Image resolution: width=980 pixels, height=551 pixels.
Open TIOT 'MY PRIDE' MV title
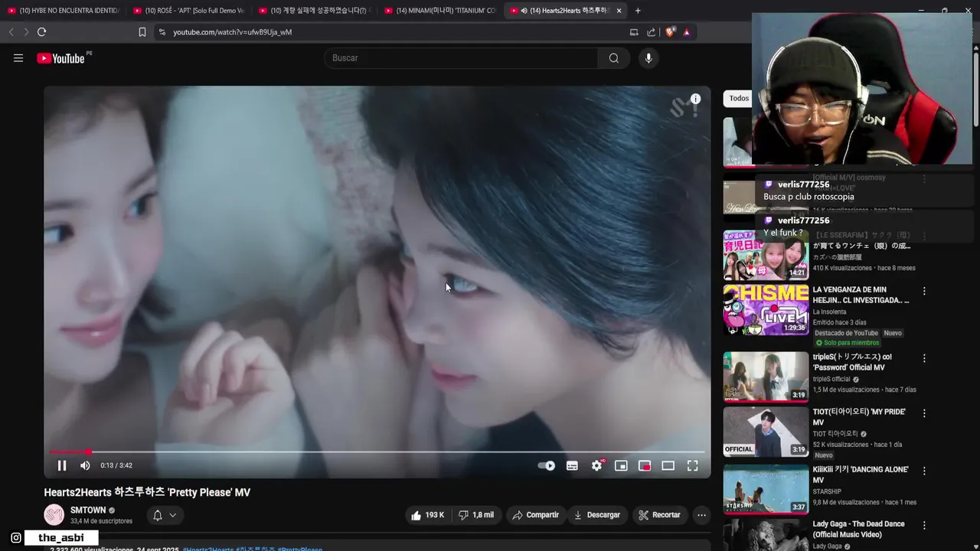click(859, 417)
